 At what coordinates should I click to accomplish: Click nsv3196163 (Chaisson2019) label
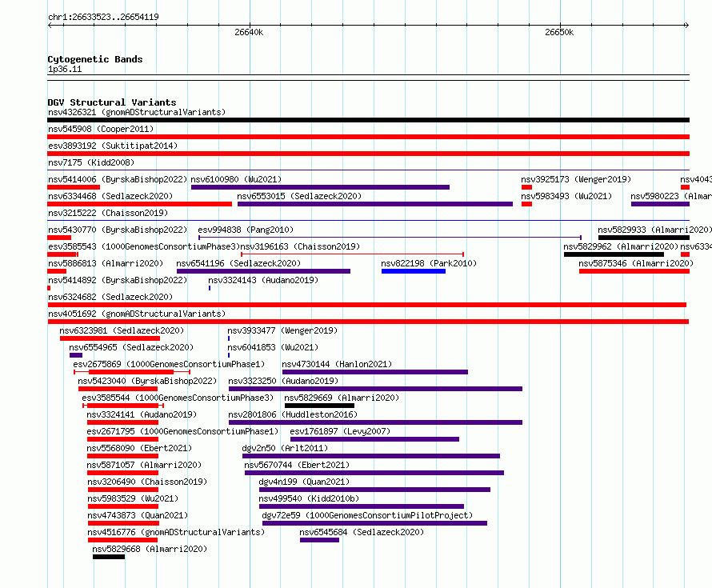[x=300, y=246]
